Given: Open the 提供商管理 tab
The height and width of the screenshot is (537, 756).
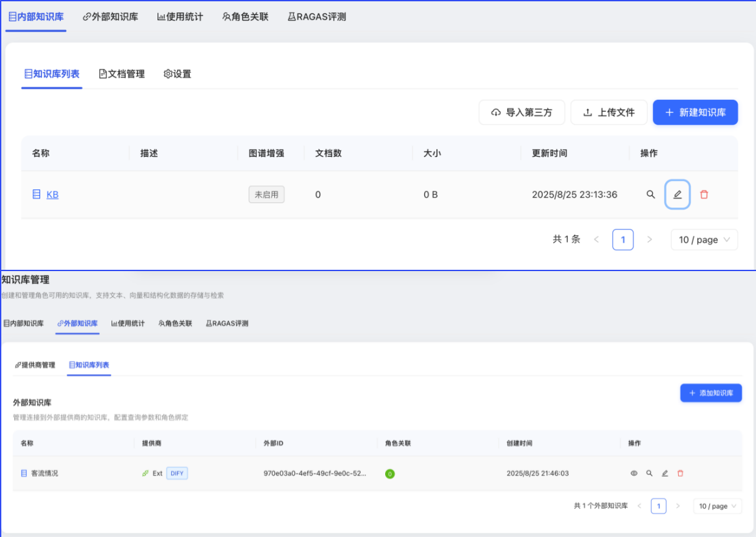Looking at the screenshot, I should (x=35, y=365).
